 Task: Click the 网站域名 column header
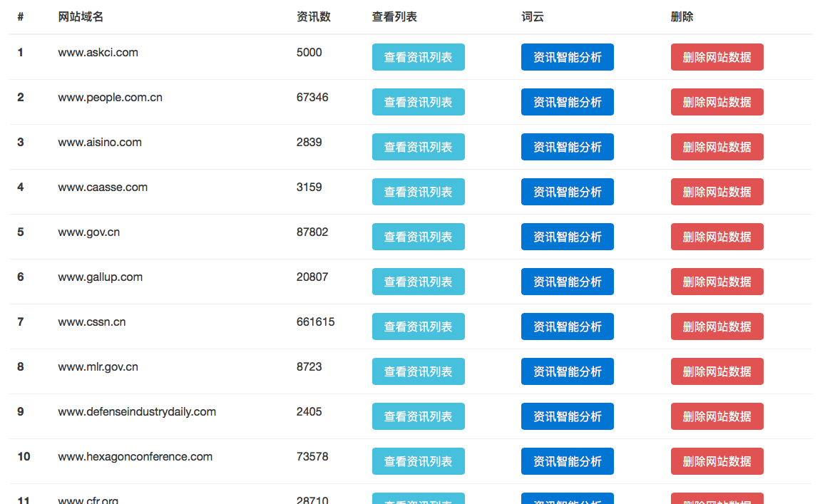tap(81, 16)
